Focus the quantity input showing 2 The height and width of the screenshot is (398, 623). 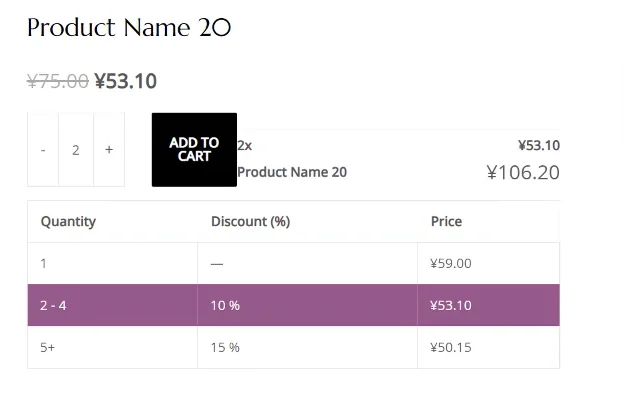[x=76, y=150]
